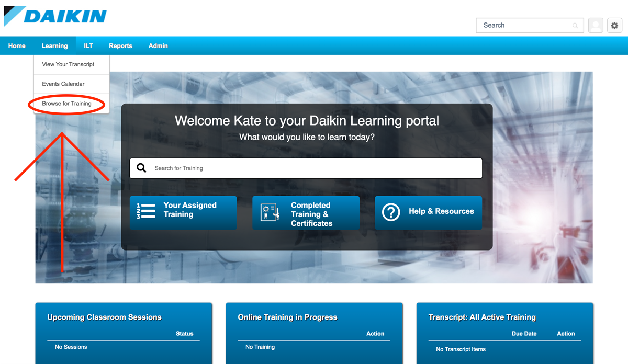Open the Admin menu
The height and width of the screenshot is (364, 628).
(x=158, y=46)
